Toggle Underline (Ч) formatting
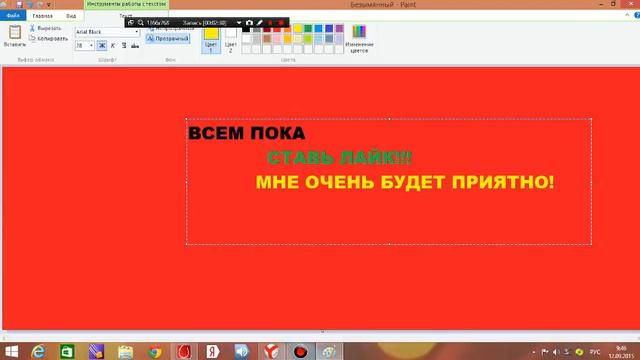Viewport: 640px width, 360px height. pyautogui.click(x=124, y=45)
